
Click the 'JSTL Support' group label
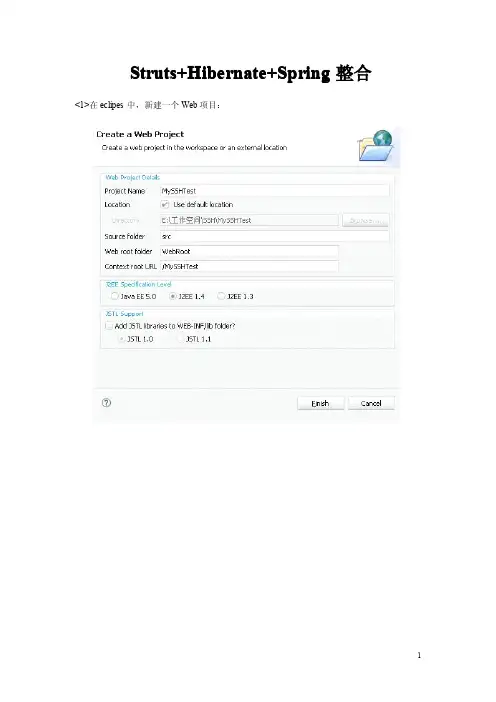click(124, 314)
